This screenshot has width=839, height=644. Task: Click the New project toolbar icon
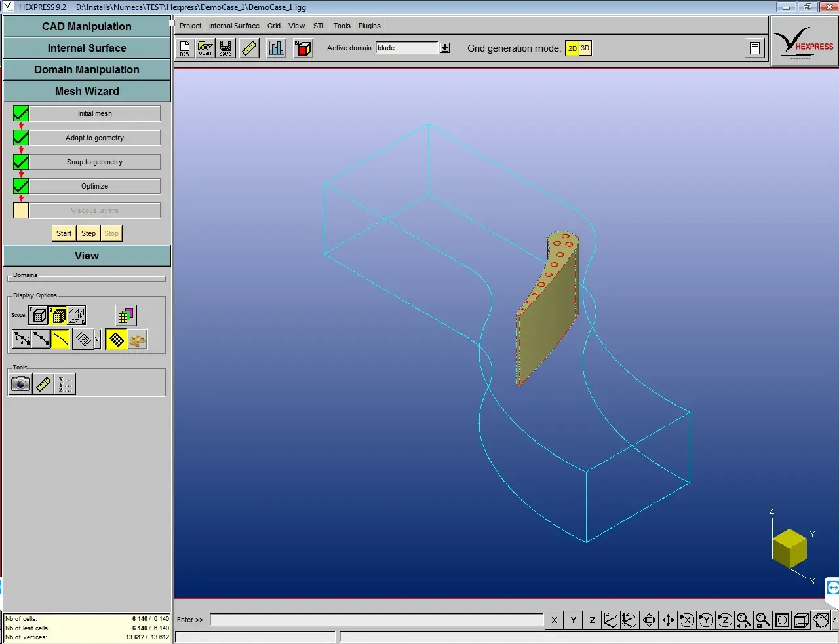[x=185, y=48]
